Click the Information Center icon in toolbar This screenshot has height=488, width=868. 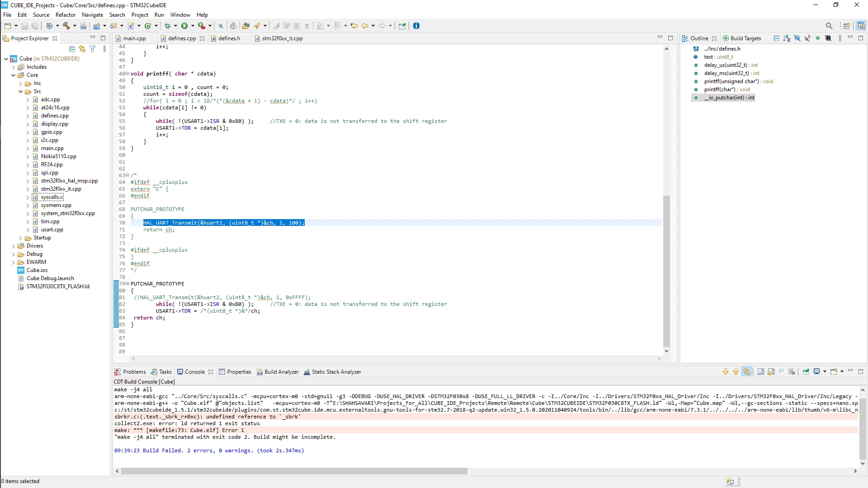pos(416,26)
